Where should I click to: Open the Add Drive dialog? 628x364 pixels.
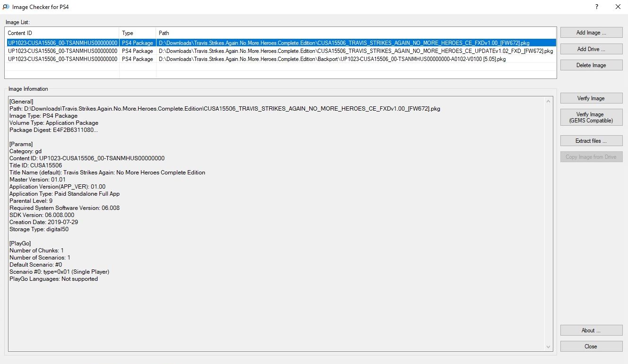pyautogui.click(x=591, y=49)
